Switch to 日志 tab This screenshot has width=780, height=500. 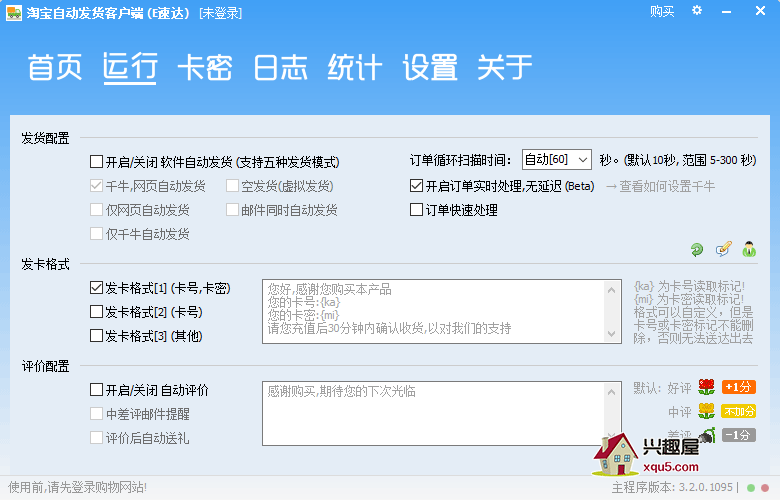280,67
